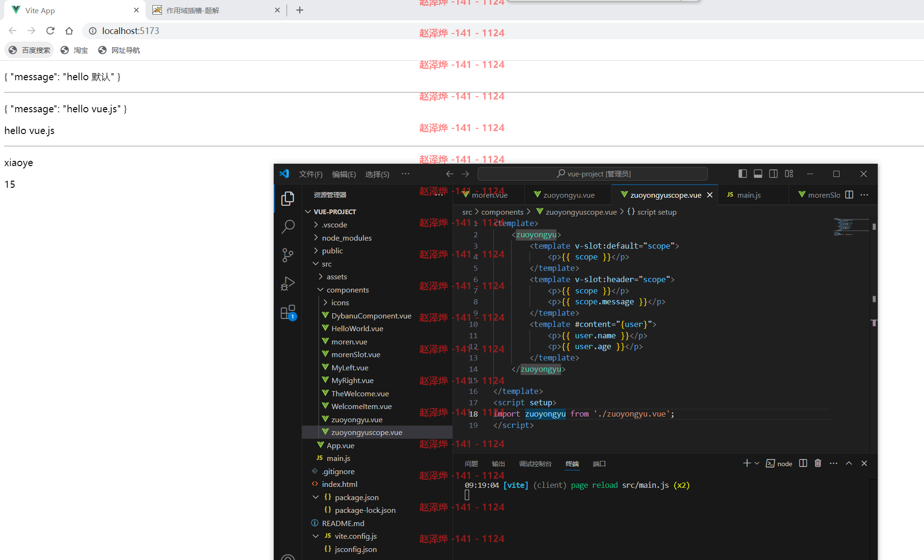Collapse the vite.config.js nested files
This screenshot has height=560, width=924.
pos(316,536)
